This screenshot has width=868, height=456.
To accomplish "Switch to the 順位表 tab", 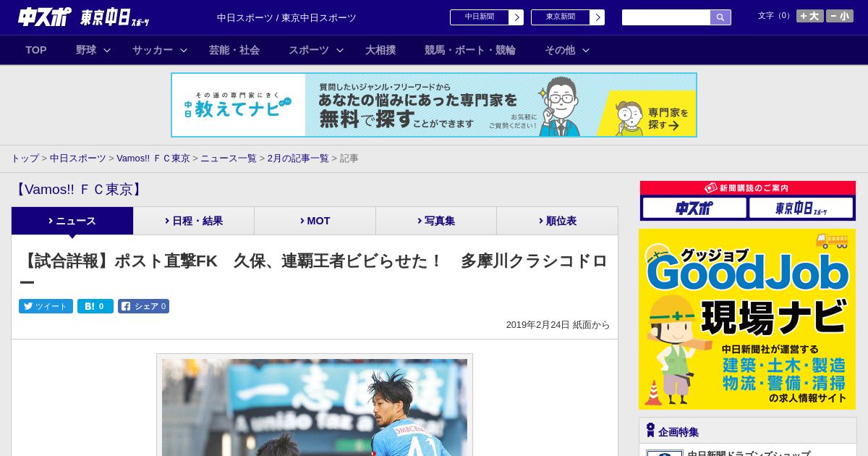I will 557,221.
